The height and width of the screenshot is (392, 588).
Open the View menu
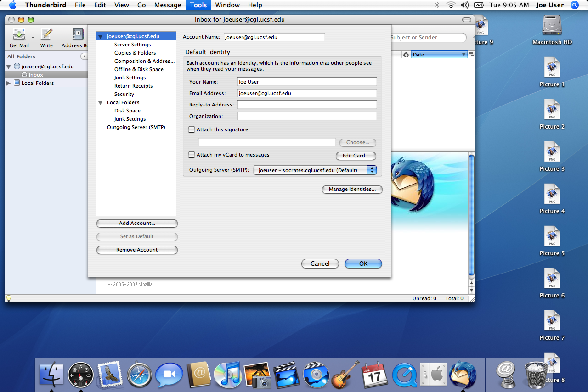tap(121, 5)
